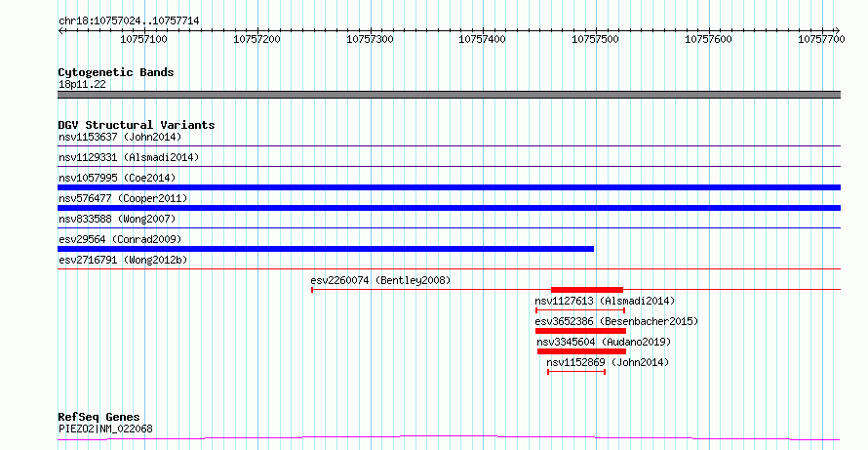The width and height of the screenshot is (868, 450).
Task: Click the red bar under nsv3345604
Action: [582, 351]
